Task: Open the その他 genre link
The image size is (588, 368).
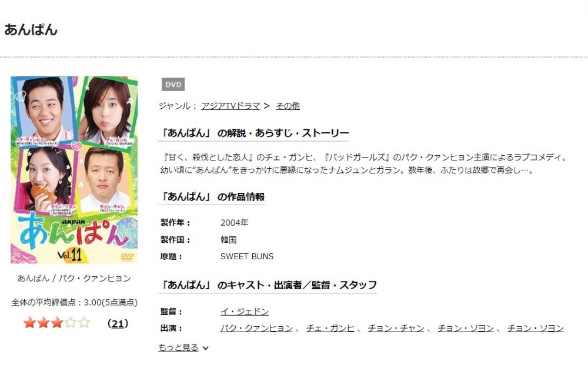Action: pos(288,106)
